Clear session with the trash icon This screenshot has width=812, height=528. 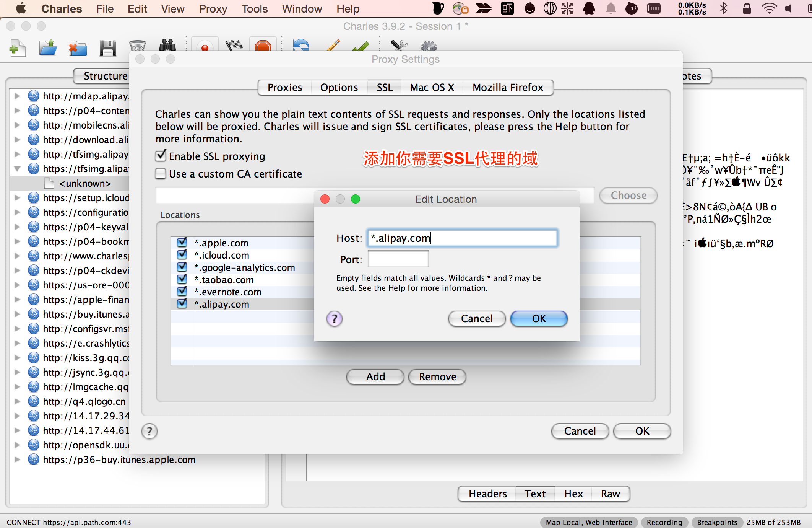coord(138,46)
